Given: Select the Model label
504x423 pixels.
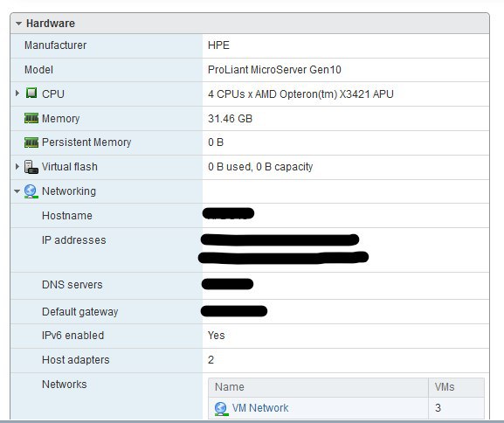Looking at the screenshot, I should 38,70.
